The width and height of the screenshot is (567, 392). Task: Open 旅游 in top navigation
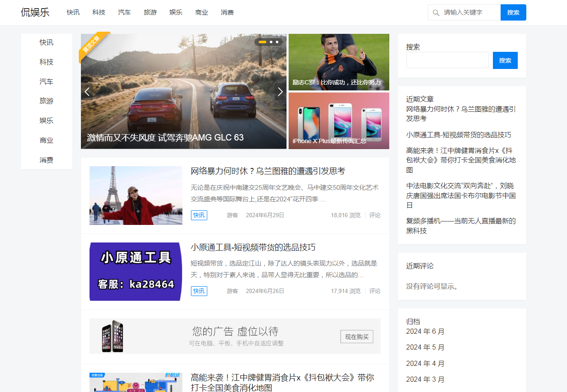click(x=150, y=12)
